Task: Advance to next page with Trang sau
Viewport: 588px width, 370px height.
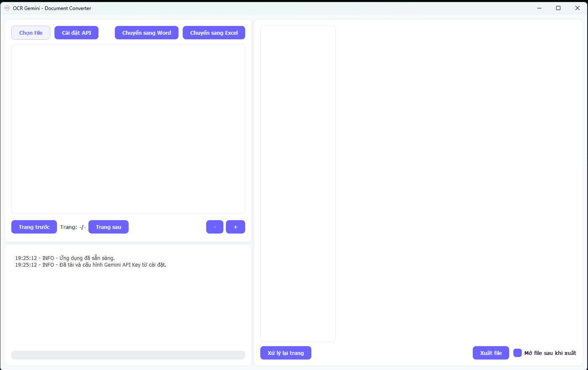Action: (x=108, y=227)
